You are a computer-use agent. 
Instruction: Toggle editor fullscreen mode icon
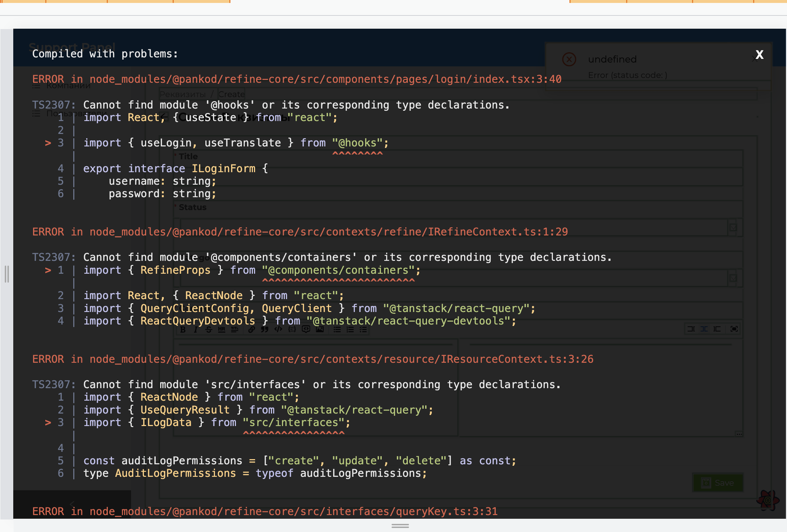[734, 329]
